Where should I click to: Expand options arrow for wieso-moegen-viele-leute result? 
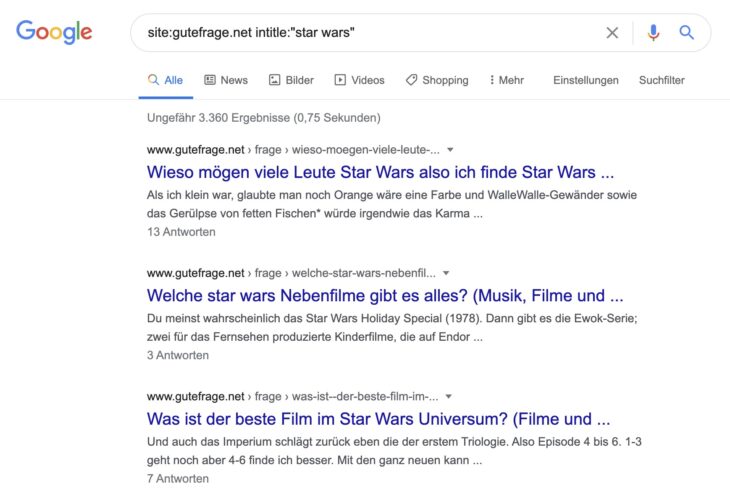[x=450, y=150]
